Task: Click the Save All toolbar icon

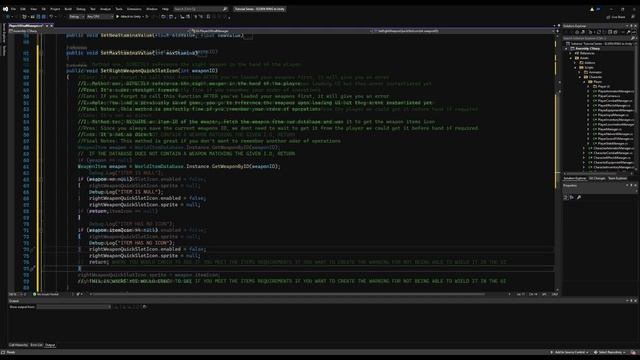Action: pyautogui.click(x=44, y=17)
